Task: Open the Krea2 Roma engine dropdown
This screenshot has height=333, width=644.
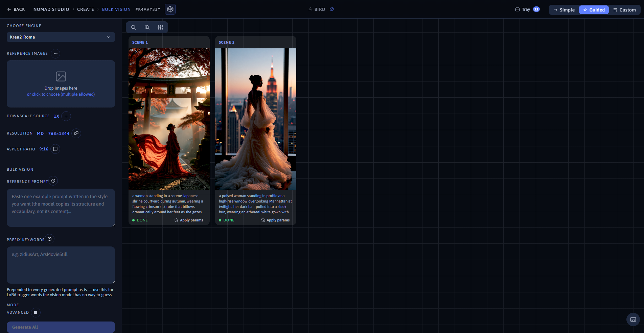Action: [x=61, y=37]
